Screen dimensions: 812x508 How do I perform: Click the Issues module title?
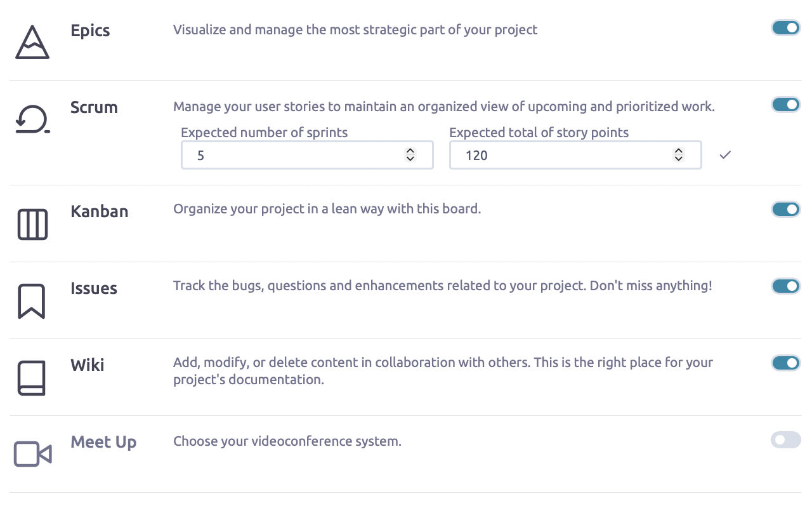94,288
